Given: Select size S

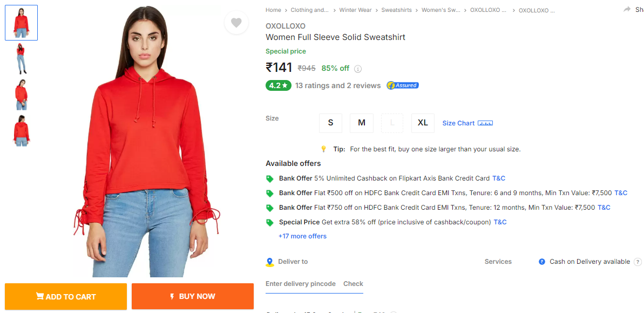Looking at the screenshot, I should [x=330, y=123].
